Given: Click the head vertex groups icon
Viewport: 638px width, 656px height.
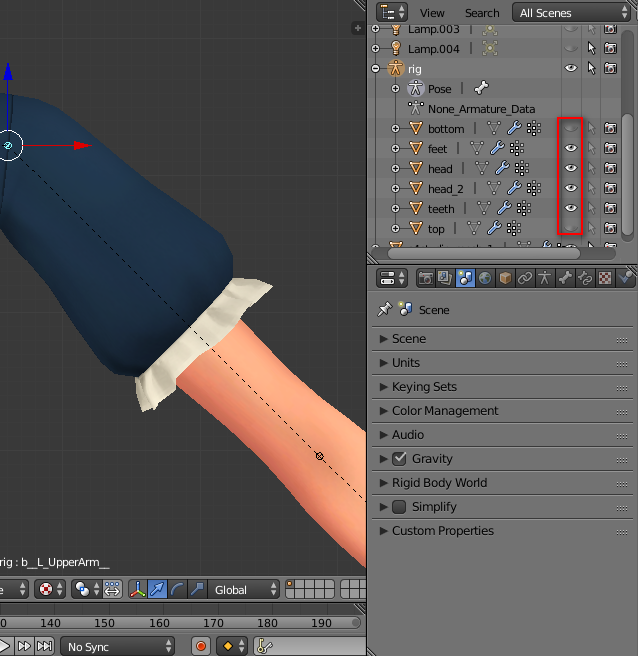Looking at the screenshot, I should pos(522,168).
